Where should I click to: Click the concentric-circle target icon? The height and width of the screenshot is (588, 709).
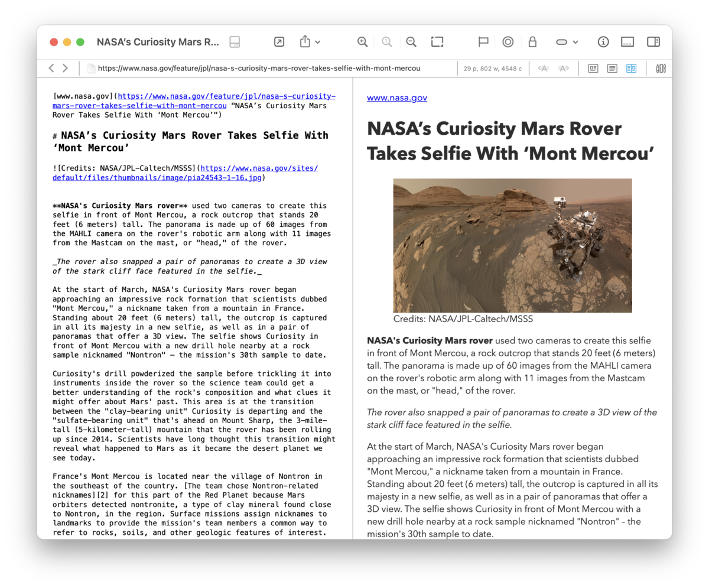508,42
